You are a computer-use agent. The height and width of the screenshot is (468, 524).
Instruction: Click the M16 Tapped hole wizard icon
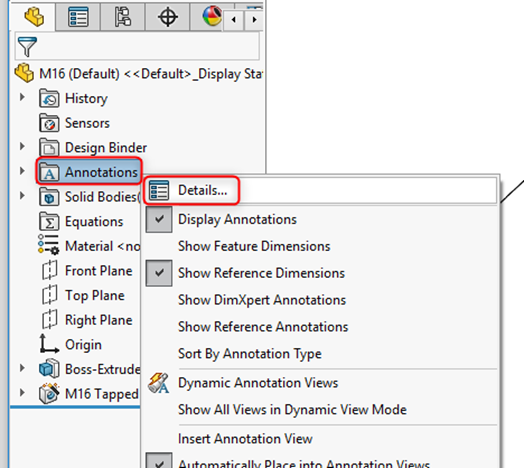pyautogui.click(x=49, y=393)
